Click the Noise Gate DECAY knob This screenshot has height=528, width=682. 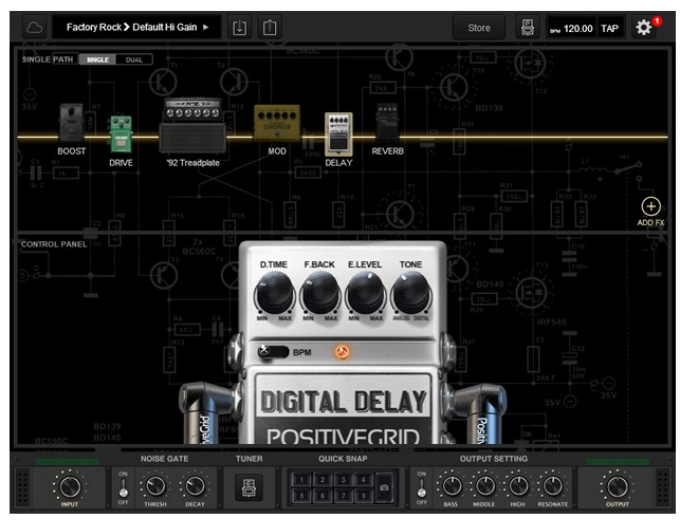pyautogui.click(x=194, y=486)
